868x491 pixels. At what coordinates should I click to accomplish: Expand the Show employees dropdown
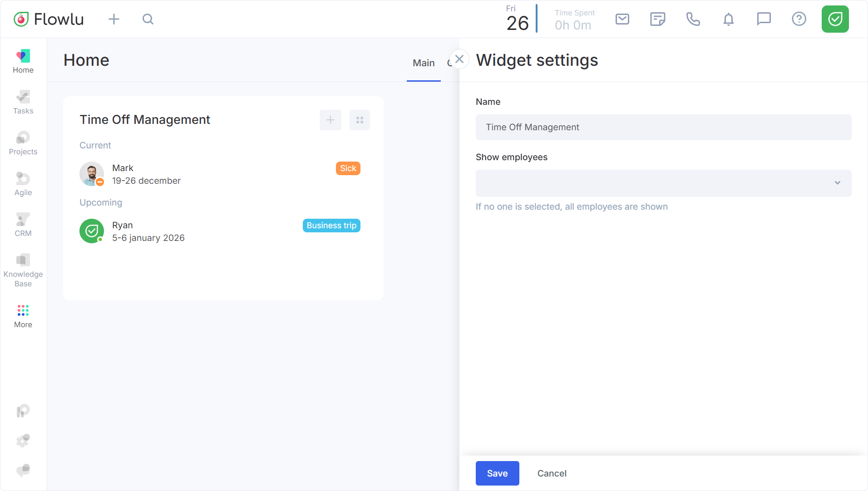tap(663, 183)
